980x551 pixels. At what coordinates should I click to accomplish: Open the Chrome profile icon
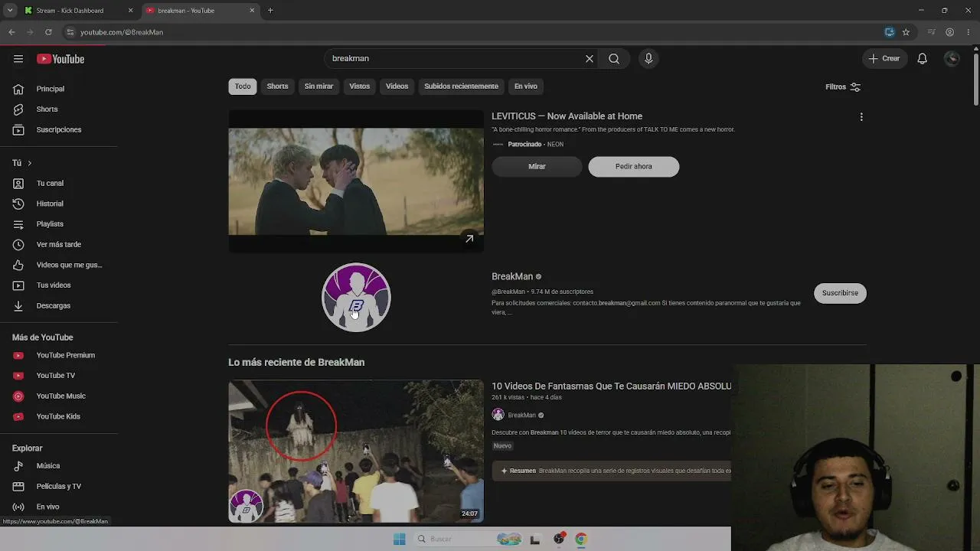pyautogui.click(x=949, y=32)
